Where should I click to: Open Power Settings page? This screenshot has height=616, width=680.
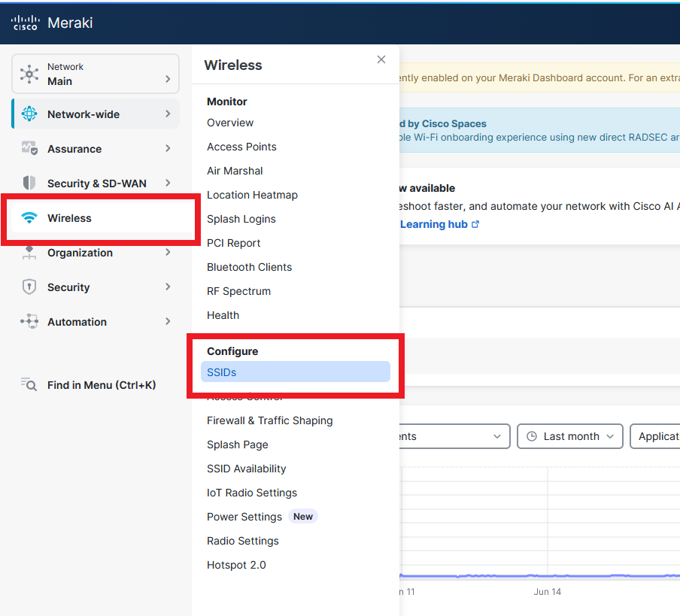[x=244, y=517]
